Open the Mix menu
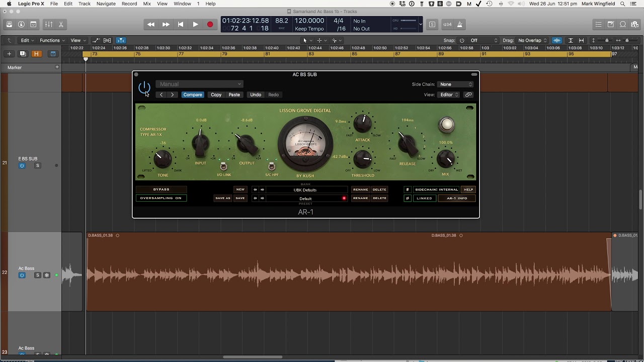Image resolution: width=644 pixels, height=362 pixels. click(147, 4)
